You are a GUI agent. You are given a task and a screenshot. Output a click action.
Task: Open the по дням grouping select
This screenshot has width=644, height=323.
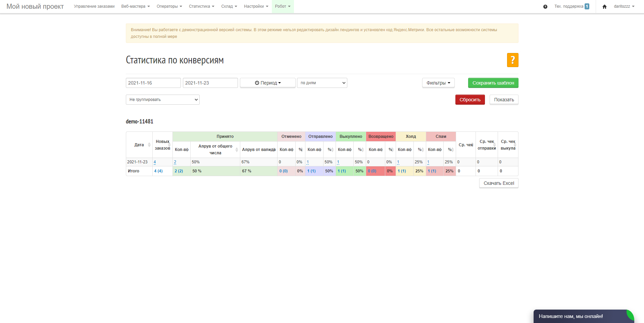pos(322,83)
